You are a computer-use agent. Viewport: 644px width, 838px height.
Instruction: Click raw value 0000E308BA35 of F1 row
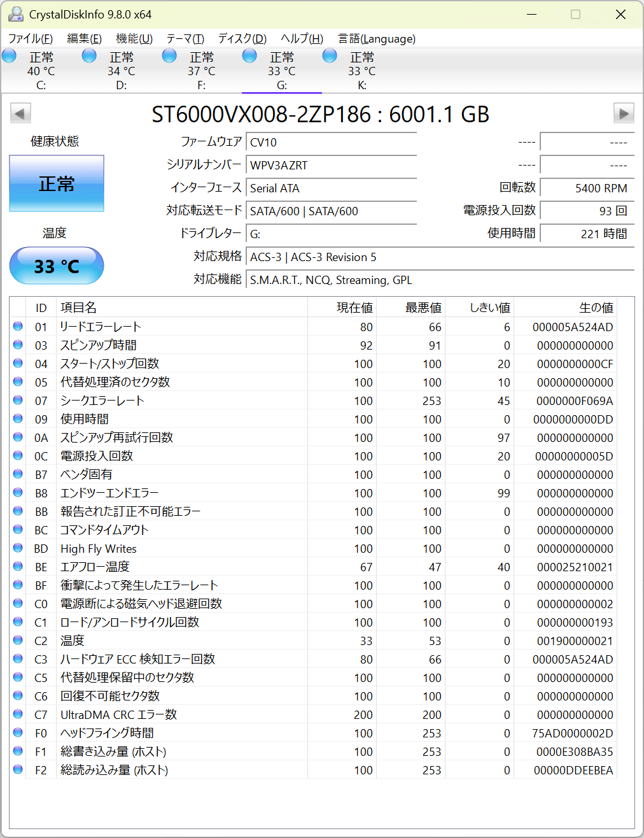click(575, 751)
